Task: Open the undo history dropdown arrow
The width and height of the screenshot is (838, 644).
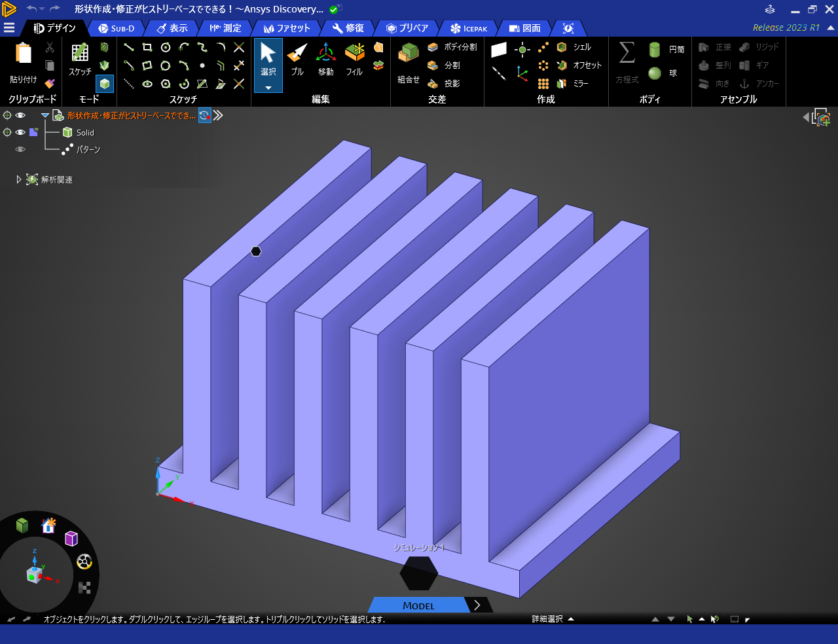Action: 42,9
